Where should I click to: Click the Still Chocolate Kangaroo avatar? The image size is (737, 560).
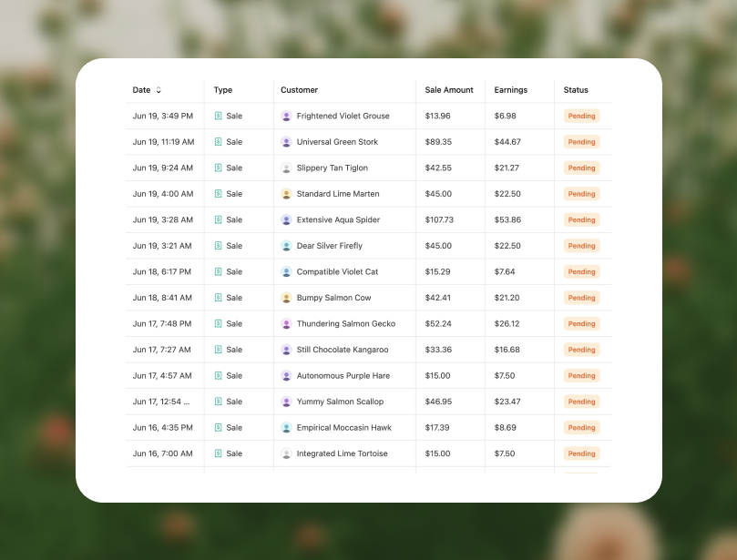[x=286, y=350]
